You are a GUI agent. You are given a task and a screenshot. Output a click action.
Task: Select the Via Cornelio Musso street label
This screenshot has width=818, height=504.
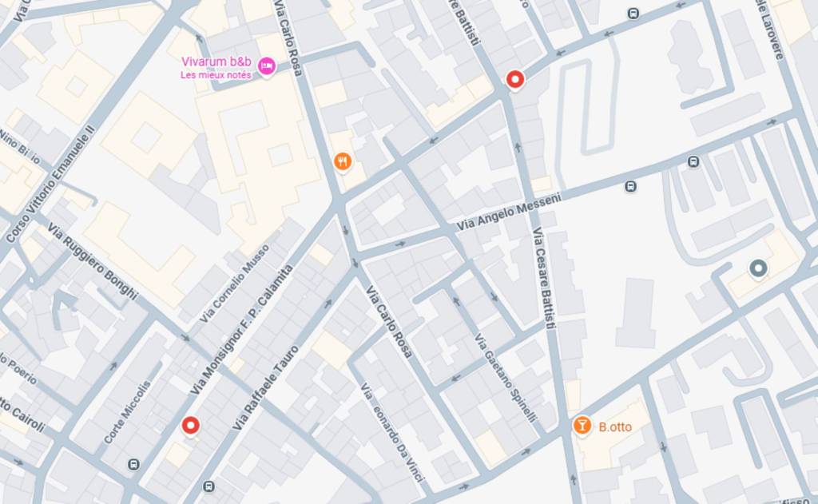pos(234,284)
